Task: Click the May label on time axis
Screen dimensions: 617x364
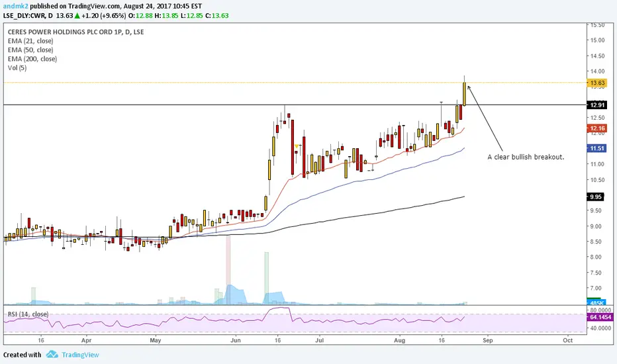Action: click(x=156, y=340)
